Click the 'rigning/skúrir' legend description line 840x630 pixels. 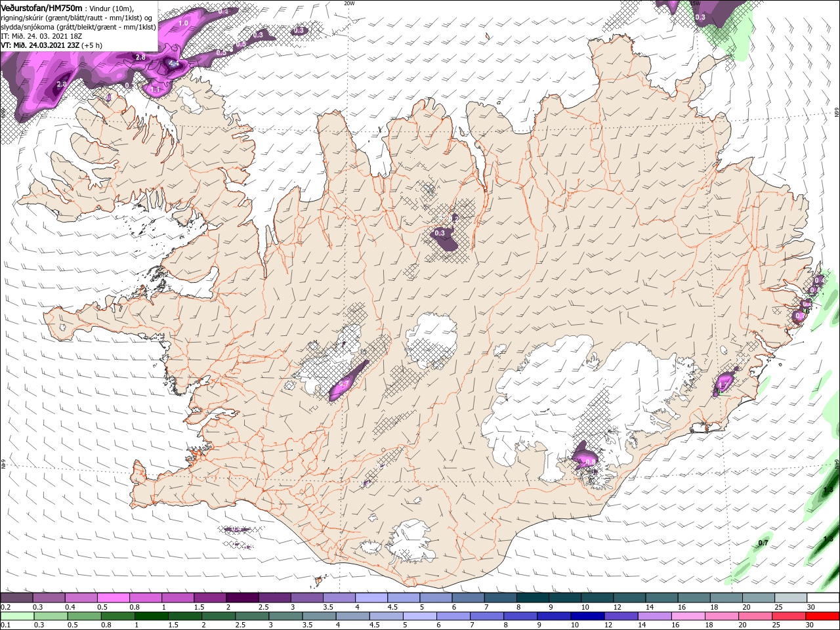[77, 18]
